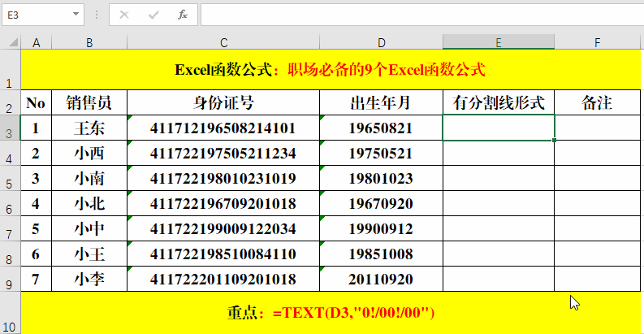Viewport: 644px width, 334px height.
Task: Click into the formula bar input
Action: pos(422,15)
